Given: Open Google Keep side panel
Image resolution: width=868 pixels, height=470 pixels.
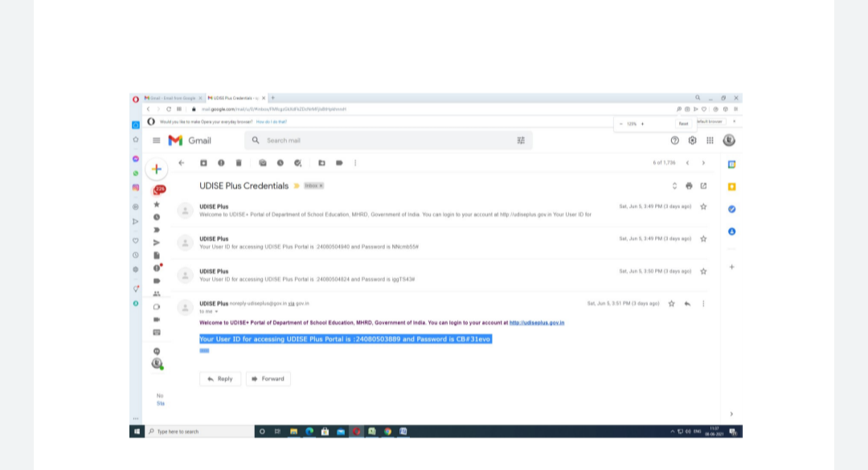Looking at the screenshot, I should pyautogui.click(x=732, y=186).
